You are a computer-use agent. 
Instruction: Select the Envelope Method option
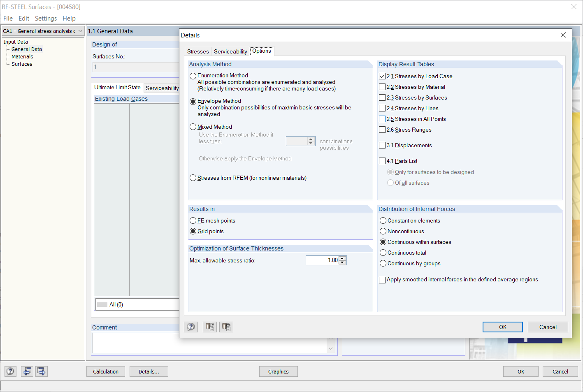pyautogui.click(x=193, y=102)
